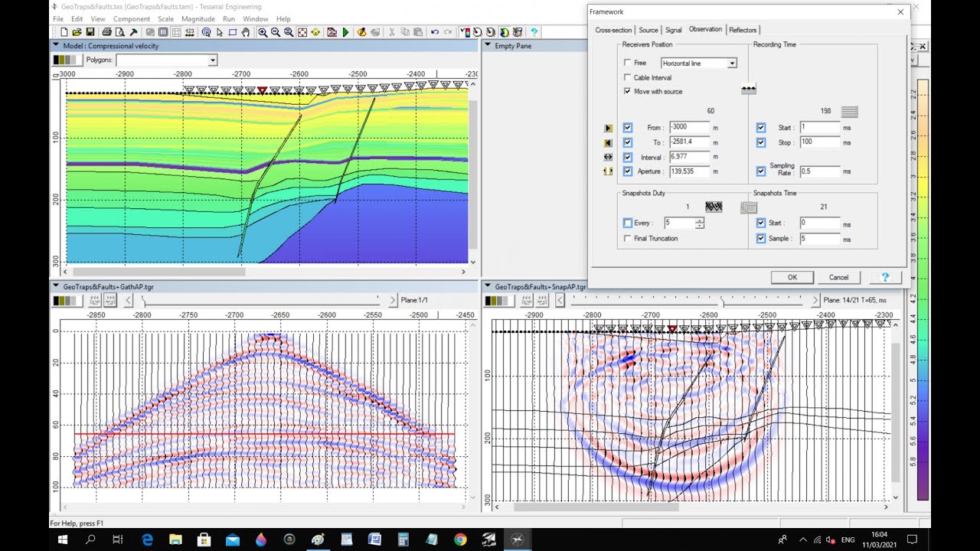Screen dimensions: 980x551
Task: Uncheck the Move with source checkbox
Action: pyautogui.click(x=628, y=91)
